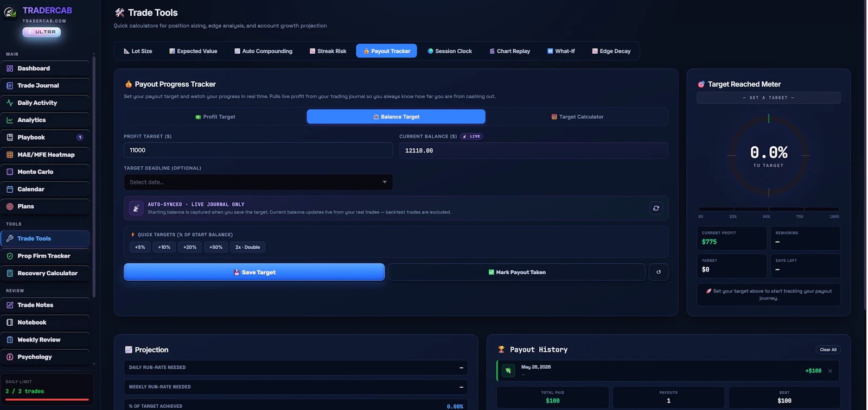Click the Save Target button
This screenshot has width=868, height=410.
[254, 272]
